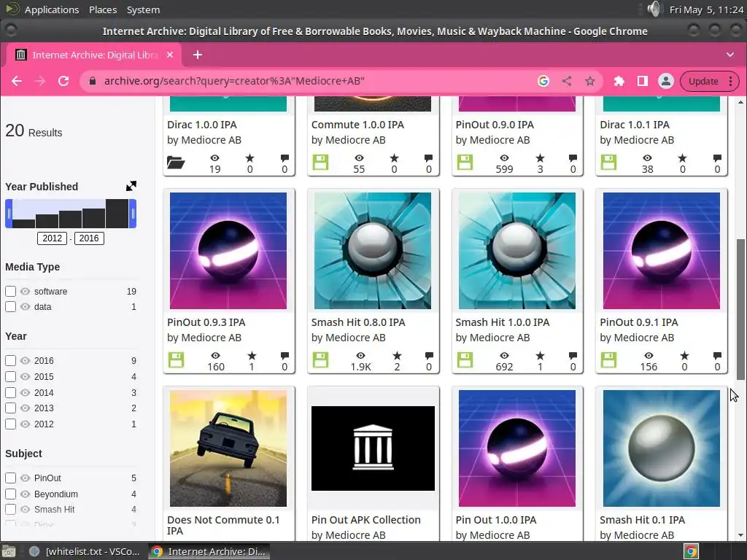Open the Chrome profile avatar
The width and height of the screenshot is (747, 560).
click(x=665, y=81)
